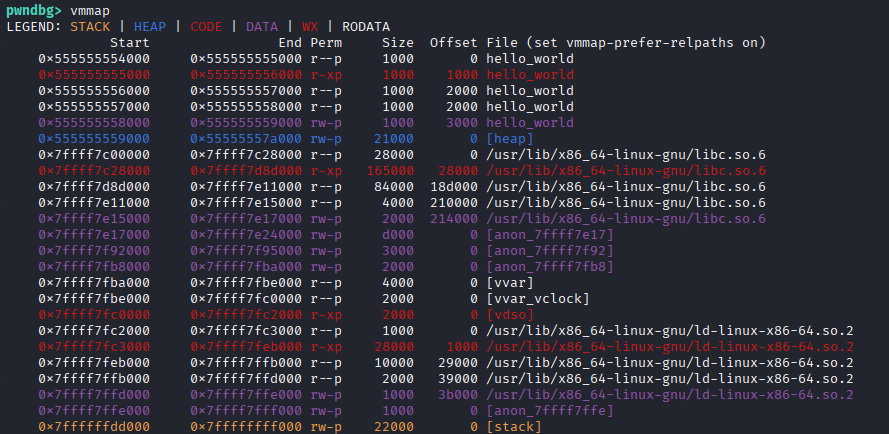Image resolution: width=889 pixels, height=434 pixels.
Task: Click offset value 29000
Action: click(458, 363)
